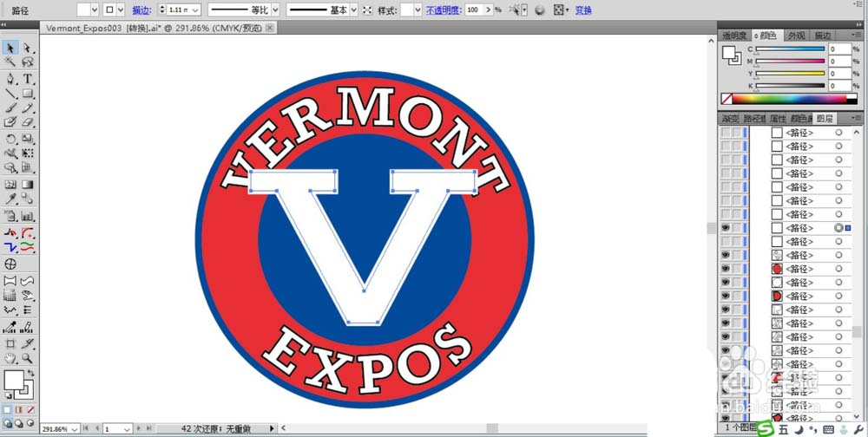This screenshot has height=437, width=868.
Task: Select the Gradient tool
Action: (27, 185)
